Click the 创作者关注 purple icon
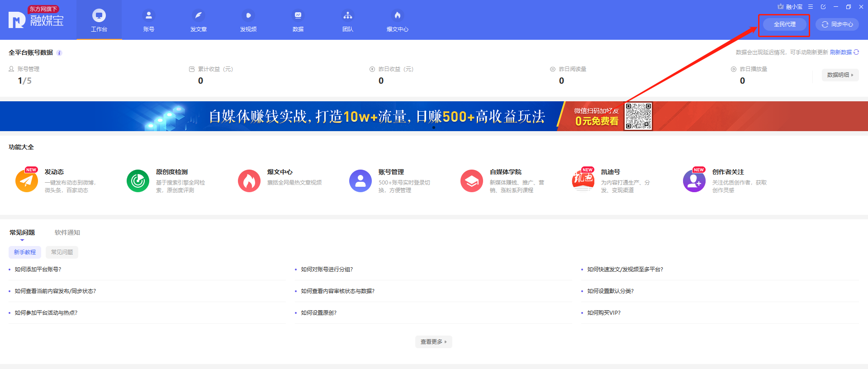This screenshot has height=369, width=868. (x=694, y=180)
